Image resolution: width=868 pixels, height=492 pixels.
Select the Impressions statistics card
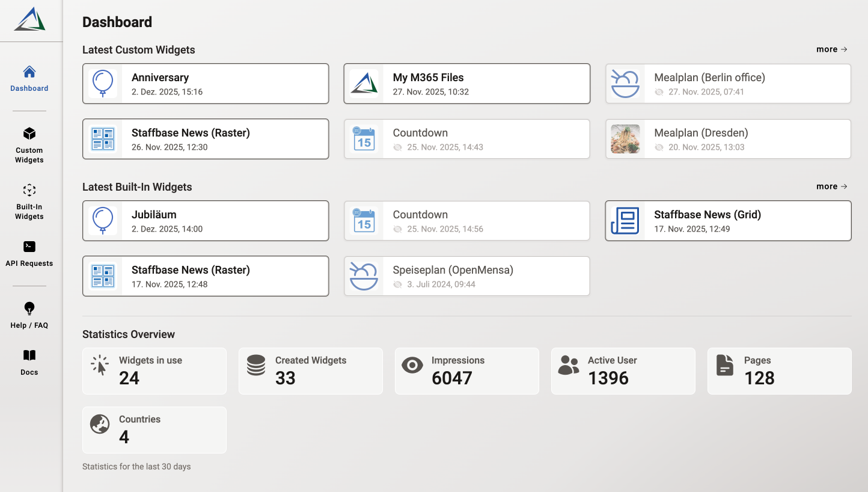(x=466, y=371)
